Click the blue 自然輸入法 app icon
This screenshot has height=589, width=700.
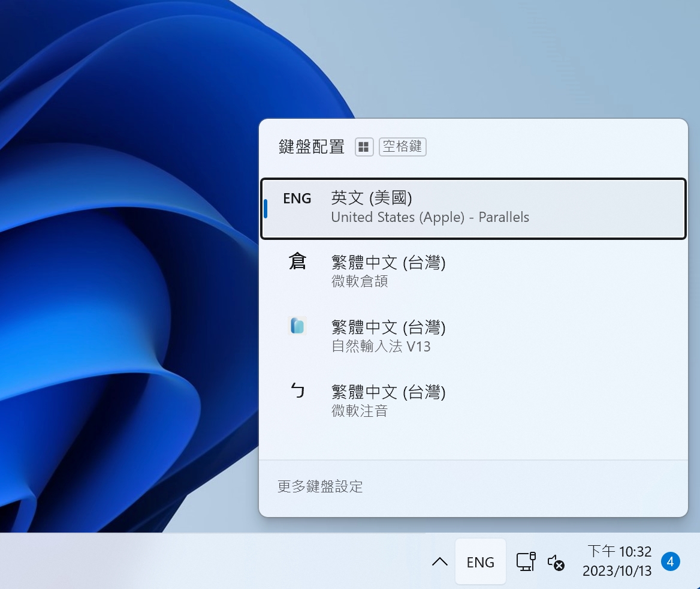pos(297,325)
